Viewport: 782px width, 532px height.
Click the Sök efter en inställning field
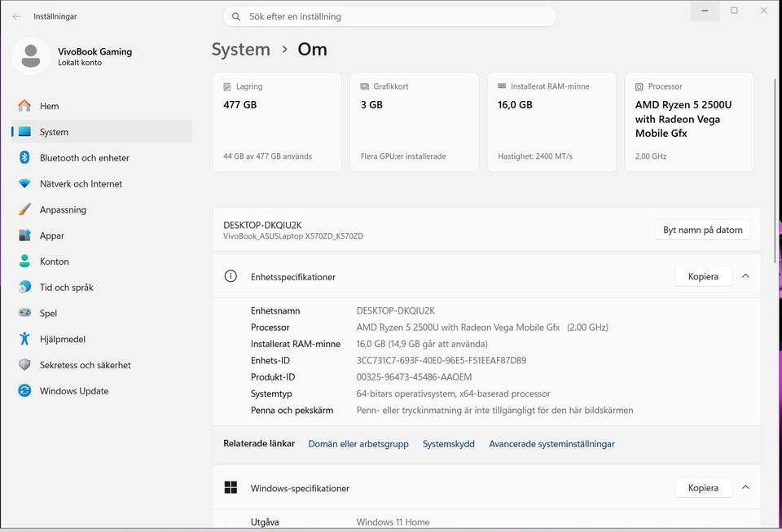coord(391,16)
